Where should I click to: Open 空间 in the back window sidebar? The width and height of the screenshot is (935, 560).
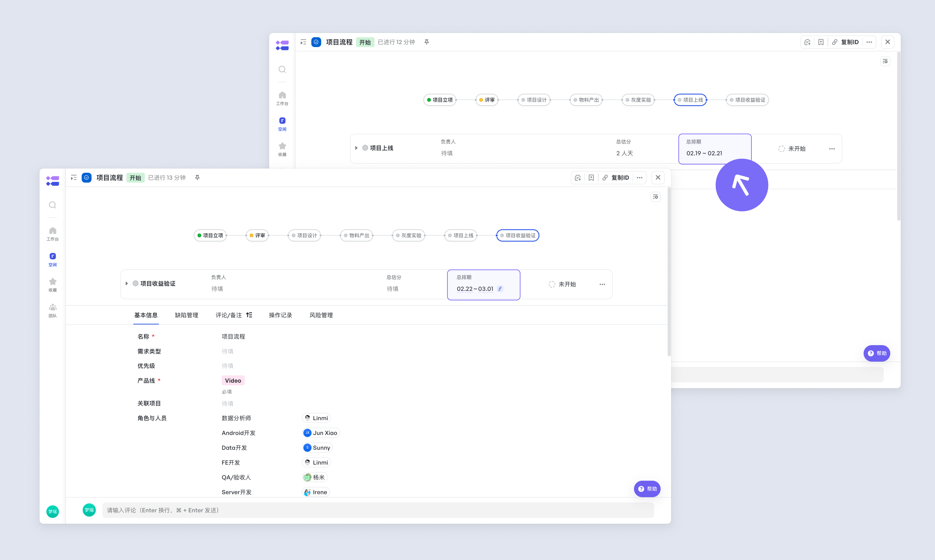[282, 124]
